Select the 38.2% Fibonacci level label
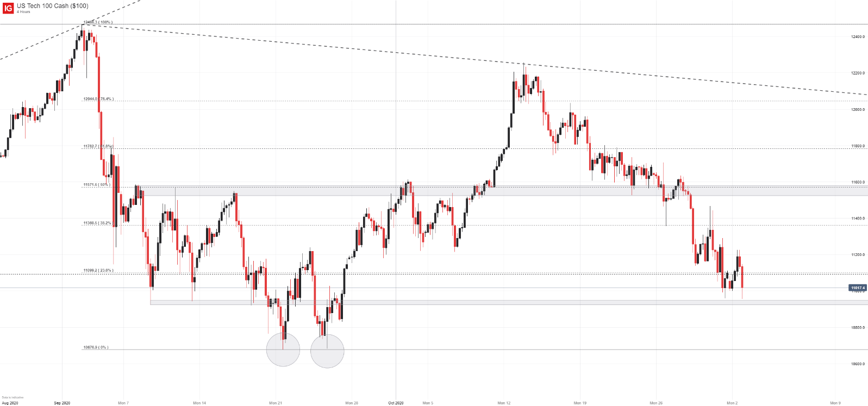 (97, 223)
